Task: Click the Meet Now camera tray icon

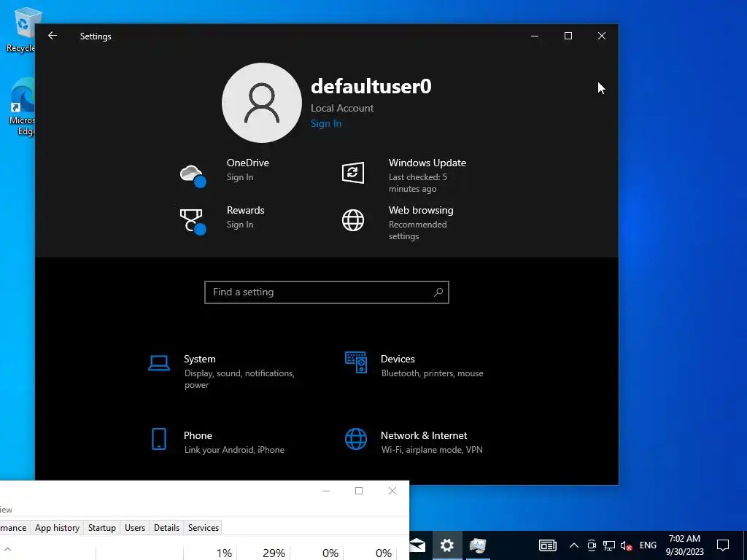Action: tap(592, 545)
